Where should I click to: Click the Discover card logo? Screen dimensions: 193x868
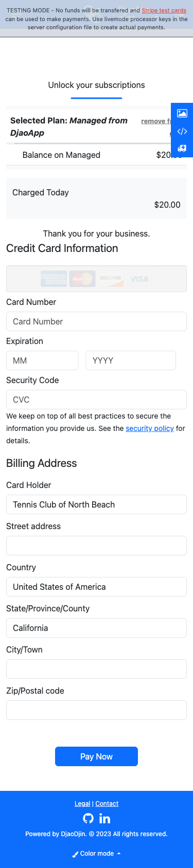(111, 279)
